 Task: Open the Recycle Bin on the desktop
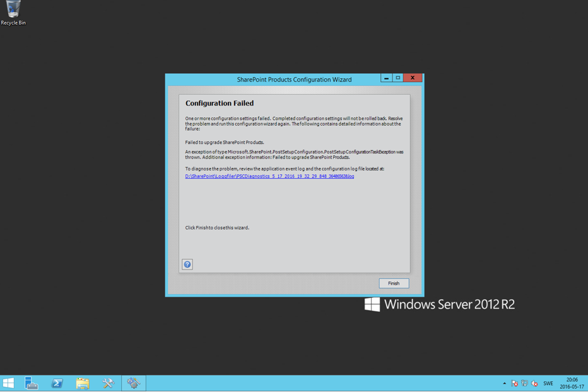point(13,13)
